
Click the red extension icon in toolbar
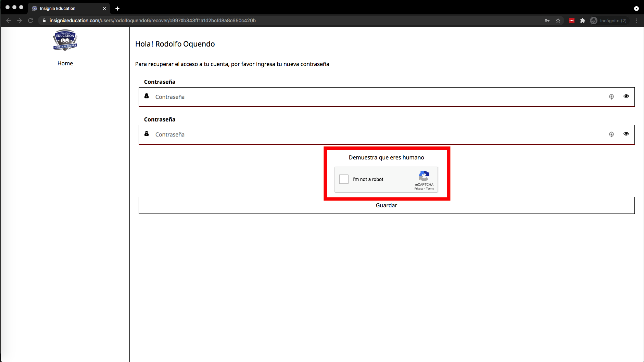coord(571,21)
